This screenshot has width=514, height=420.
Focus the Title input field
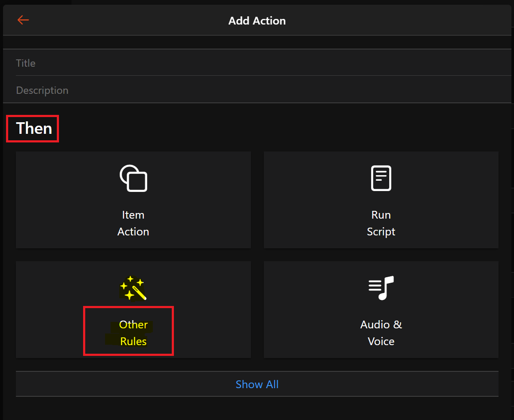point(258,63)
